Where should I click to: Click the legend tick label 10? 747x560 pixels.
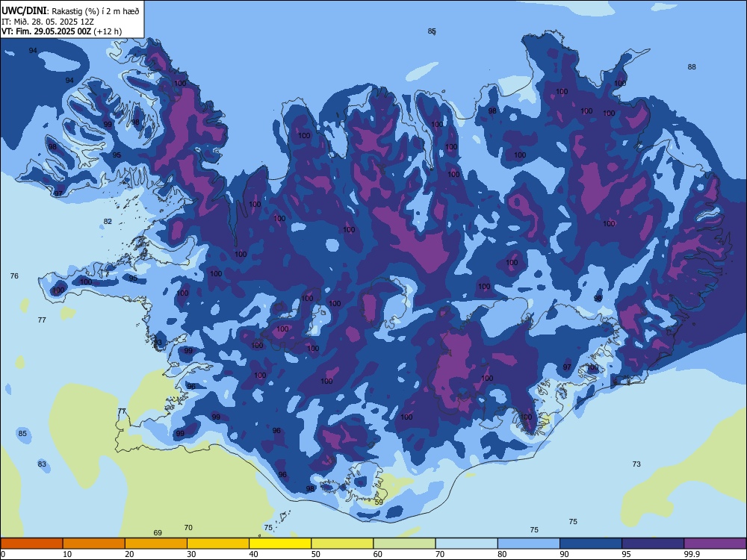pyautogui.click(x=67, y=554)
